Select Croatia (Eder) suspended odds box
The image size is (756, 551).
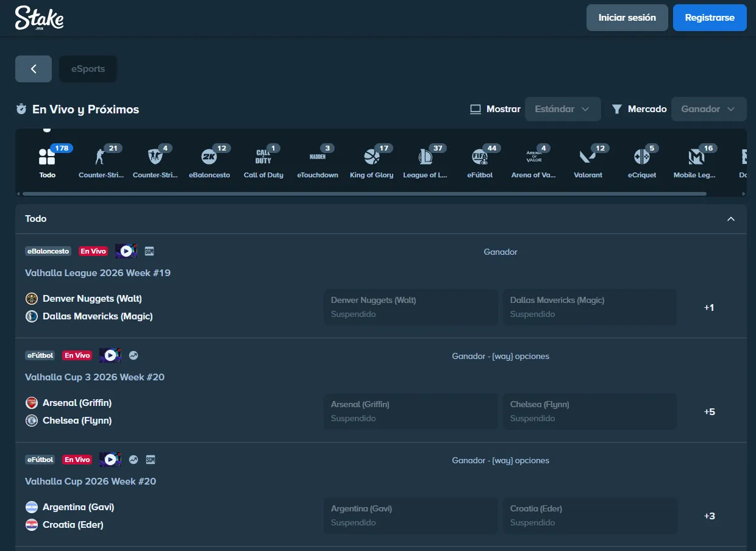click(x=590, y=516)
